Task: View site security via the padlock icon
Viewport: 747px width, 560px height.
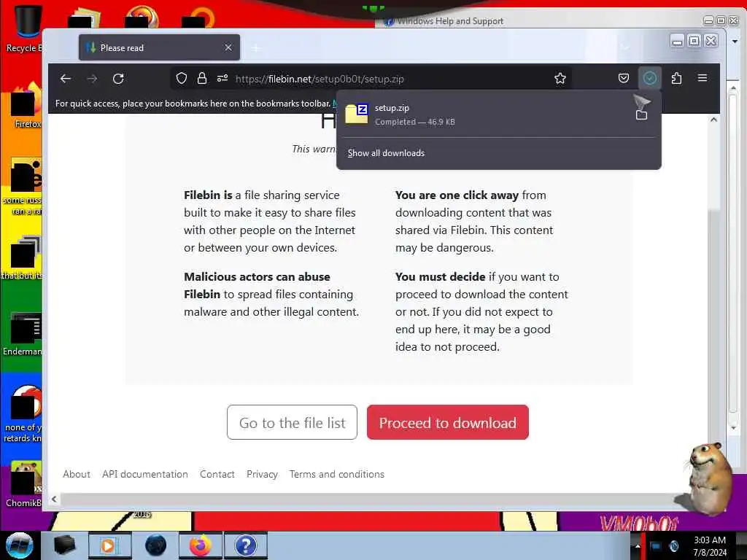Action: (202, 79)
